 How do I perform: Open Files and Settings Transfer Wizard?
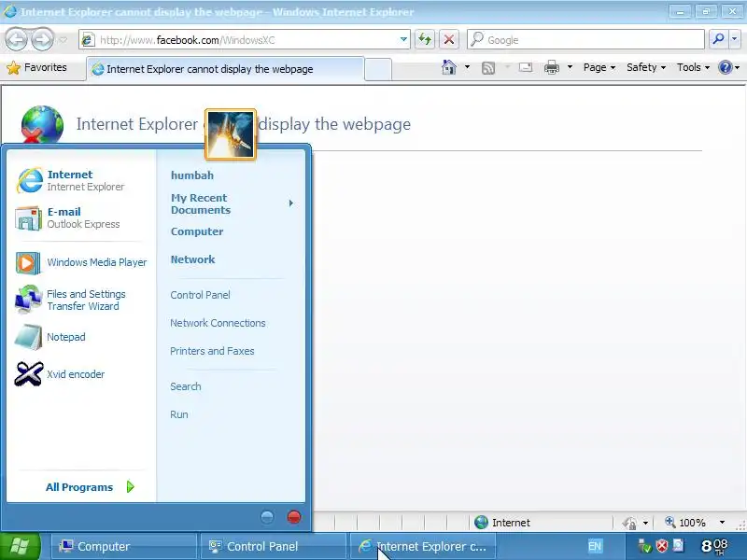[81, 300]
